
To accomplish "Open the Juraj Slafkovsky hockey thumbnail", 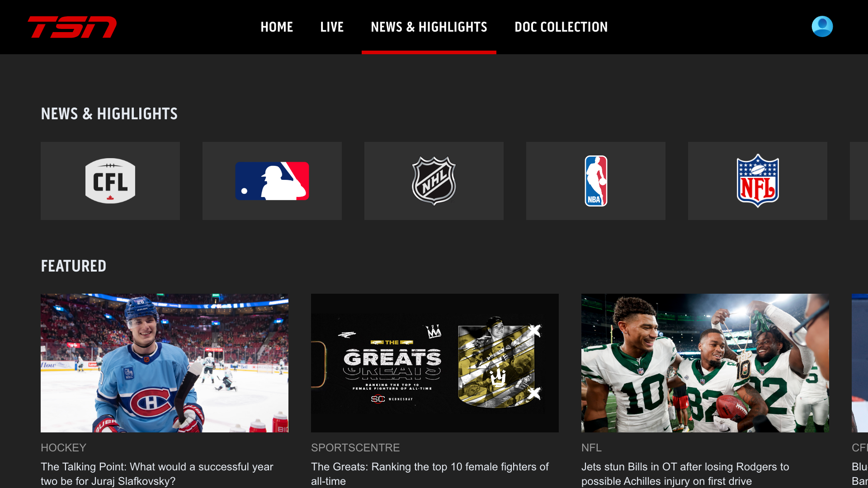I will click(165, 363).
